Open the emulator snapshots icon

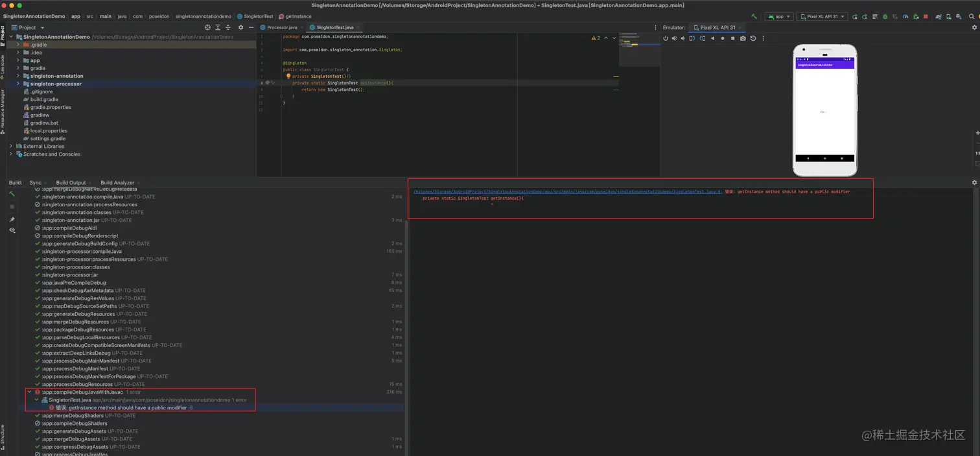click(x=753, y=38)
